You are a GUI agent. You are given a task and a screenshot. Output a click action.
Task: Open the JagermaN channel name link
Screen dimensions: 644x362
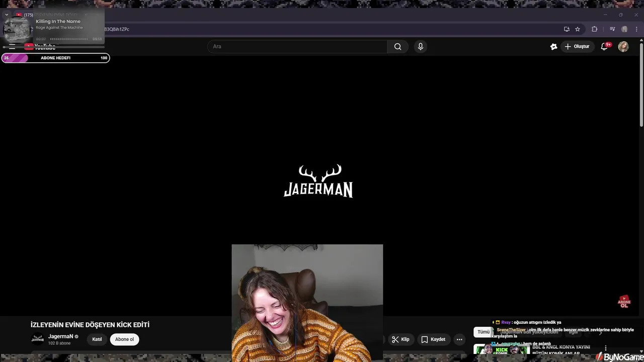point(60,336)
